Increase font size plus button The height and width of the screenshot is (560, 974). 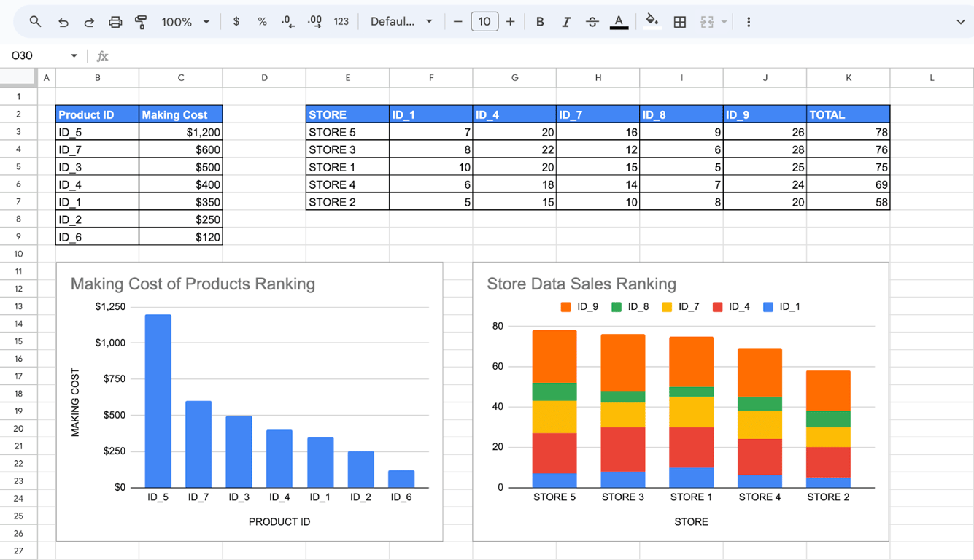click(x=510, y=22)
